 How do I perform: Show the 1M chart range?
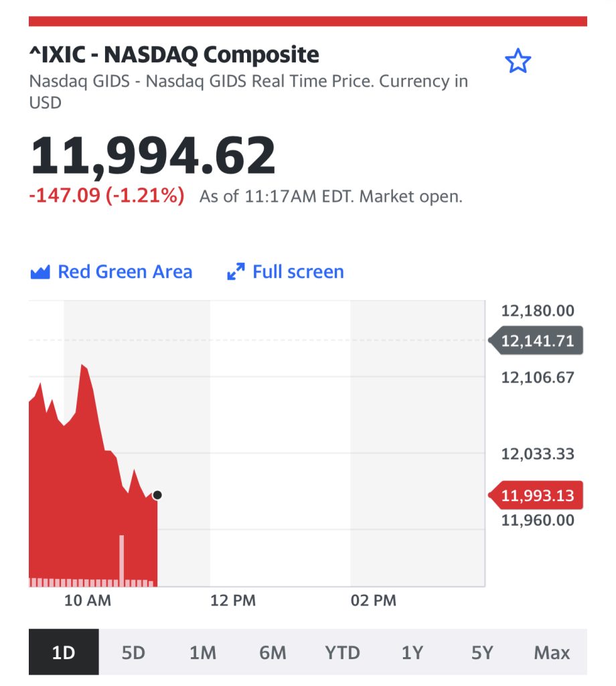(203, 652)
